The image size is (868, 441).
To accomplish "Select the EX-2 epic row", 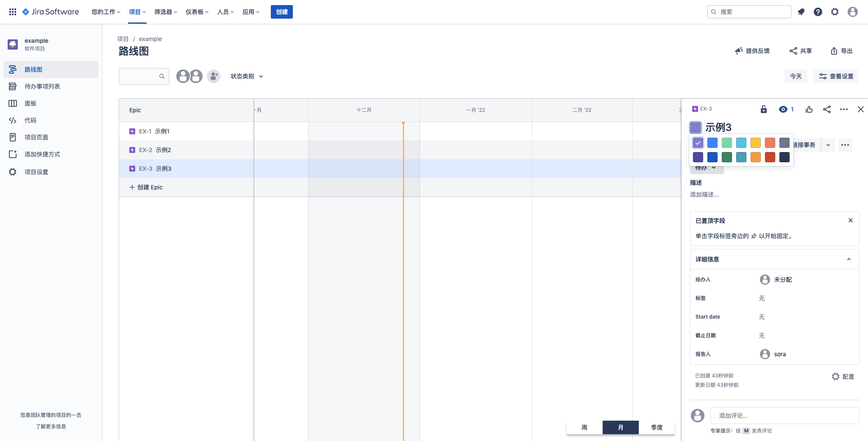I will coord(186,150).
